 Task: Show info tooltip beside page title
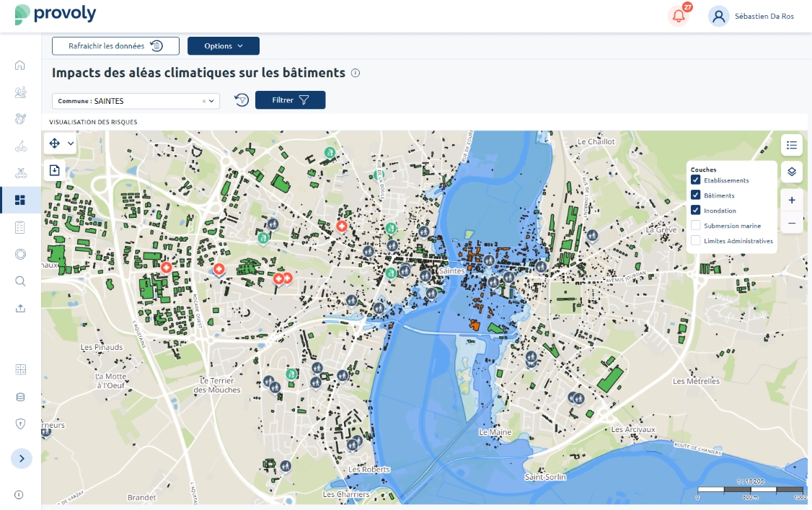click(x=356, y=73)
